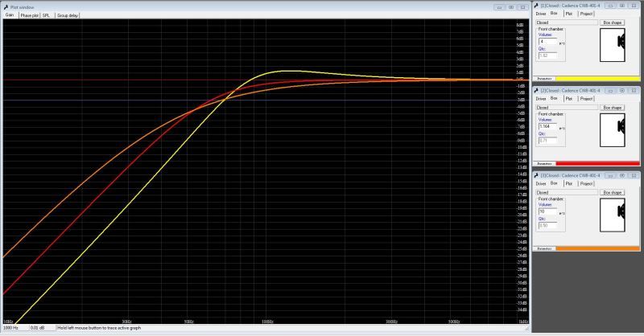Open the Project tab in project 3

tap(586, 182)
